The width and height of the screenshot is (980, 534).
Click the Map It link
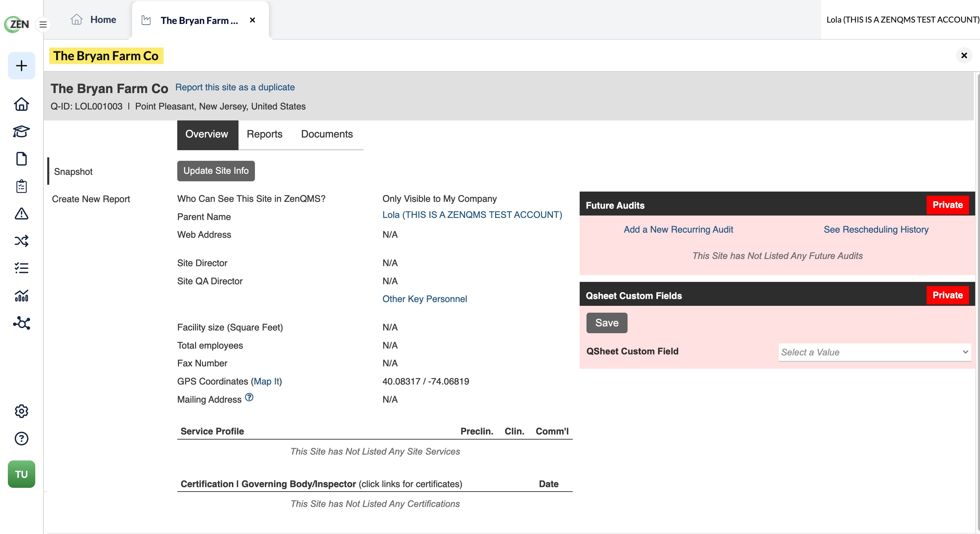coord(266,381)
